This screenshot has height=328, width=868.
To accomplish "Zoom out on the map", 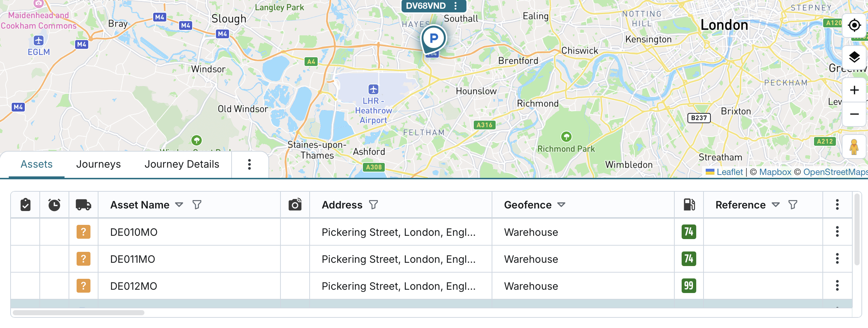I will tap(854, 114).
